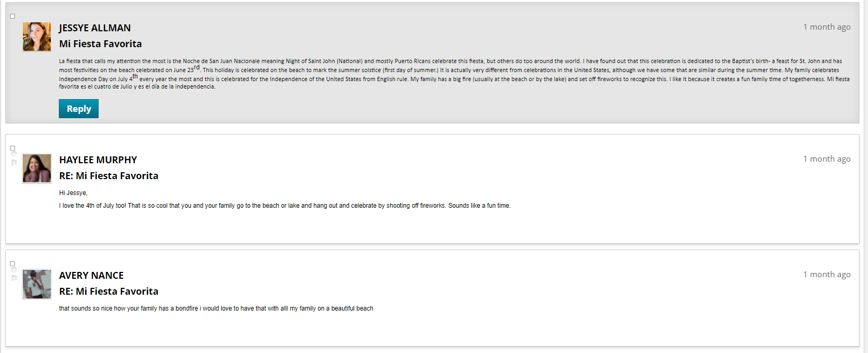The image size is (868, 353).
Task: Reply to Jessye Allman's post
Action: pyautogui.click(x=78, y=109)
